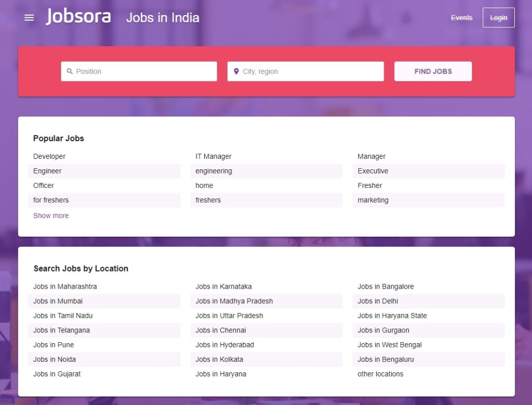Open Jobs in Maharashtra

tap(65, 286)
